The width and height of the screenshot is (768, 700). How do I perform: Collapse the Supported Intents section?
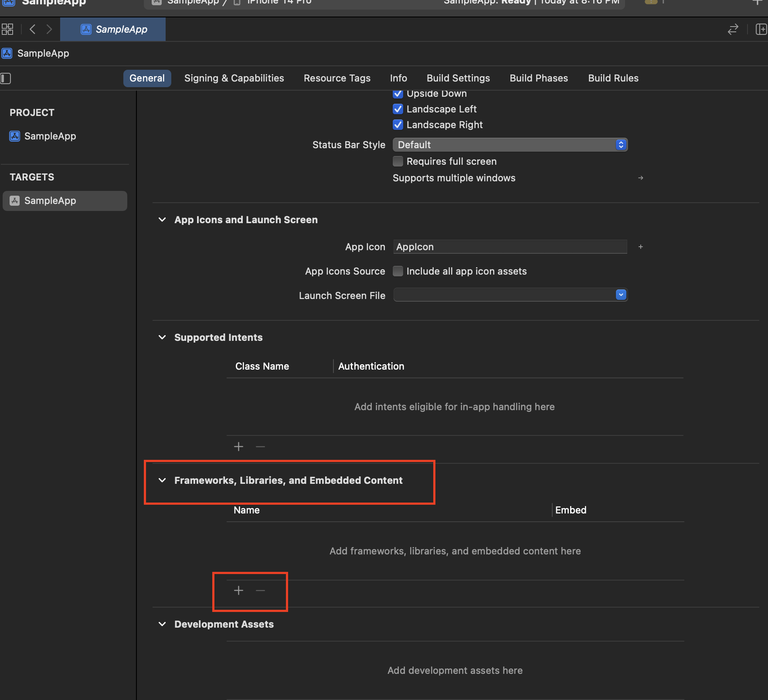point(162,337)
